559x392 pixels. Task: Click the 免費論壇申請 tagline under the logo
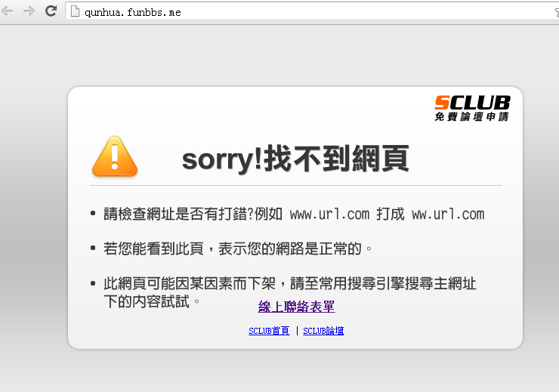tap(471, 116)
